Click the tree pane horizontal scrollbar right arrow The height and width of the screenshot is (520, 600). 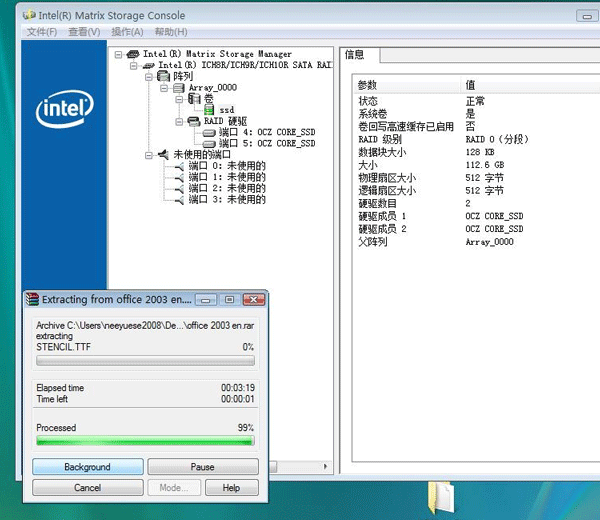(x=325, y=466)
